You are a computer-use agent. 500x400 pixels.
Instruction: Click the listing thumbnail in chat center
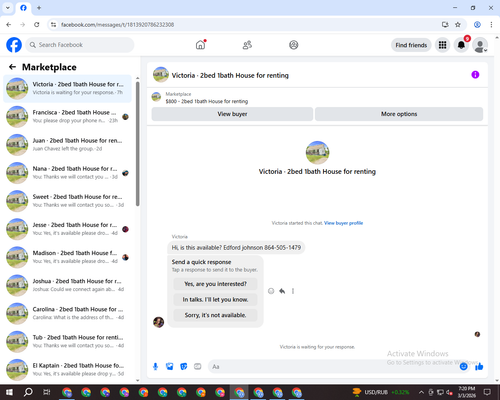click(x=317, y=152)
